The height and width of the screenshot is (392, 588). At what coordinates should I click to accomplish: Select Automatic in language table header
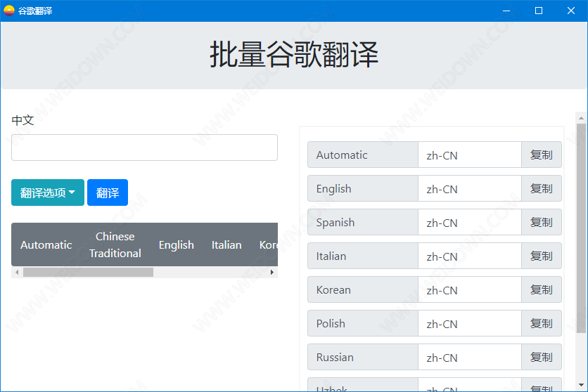pos(46,245)
